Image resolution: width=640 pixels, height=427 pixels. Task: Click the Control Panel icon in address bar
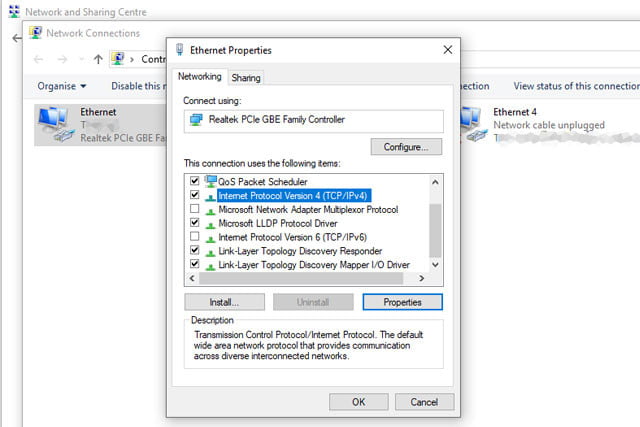click(x=118, y=59)
